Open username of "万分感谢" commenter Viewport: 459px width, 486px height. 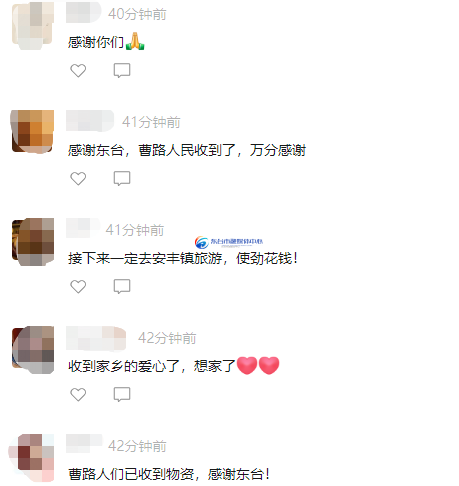coord(90,120)
